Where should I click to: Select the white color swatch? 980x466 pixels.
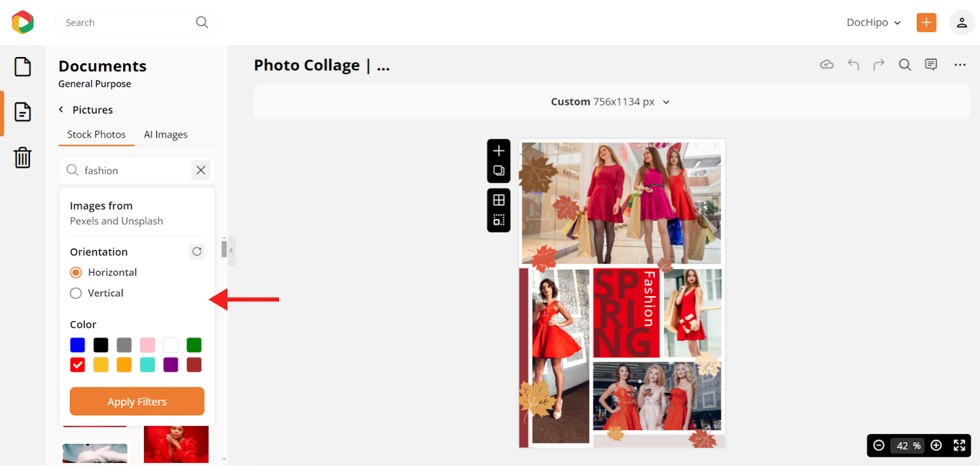pos(170,345)
